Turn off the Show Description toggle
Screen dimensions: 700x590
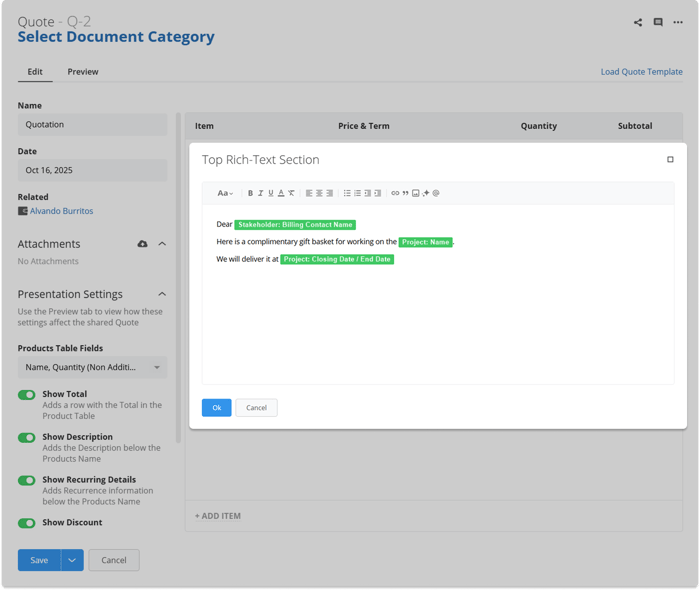[x=27, y=437]
